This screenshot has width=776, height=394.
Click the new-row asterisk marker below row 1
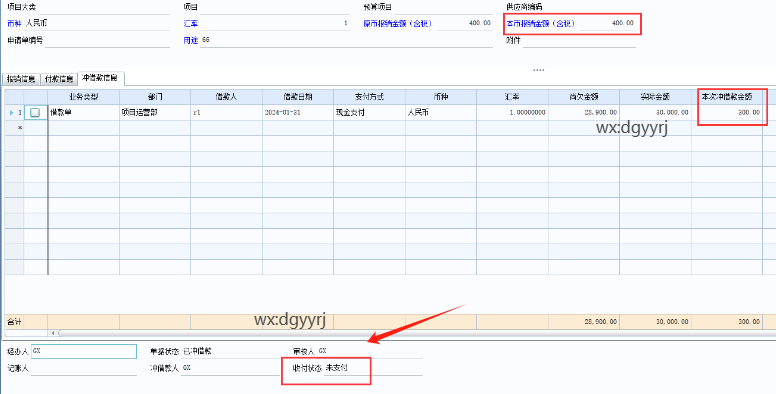pyautogui.click(x=20, y=128)
